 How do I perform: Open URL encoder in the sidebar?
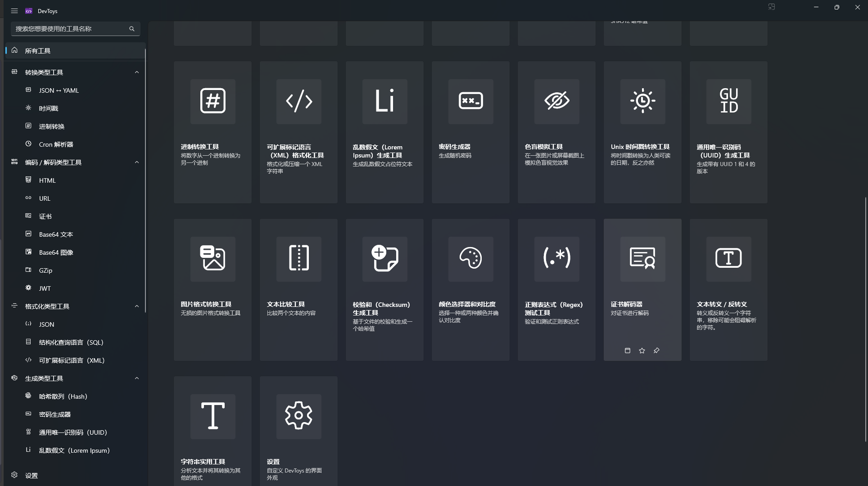(x=75, y=198)
